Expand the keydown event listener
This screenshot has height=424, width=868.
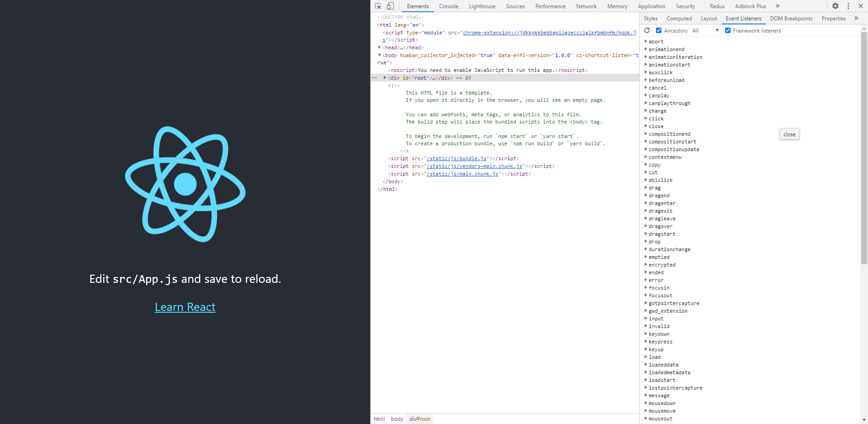click(x=646, y=333)
